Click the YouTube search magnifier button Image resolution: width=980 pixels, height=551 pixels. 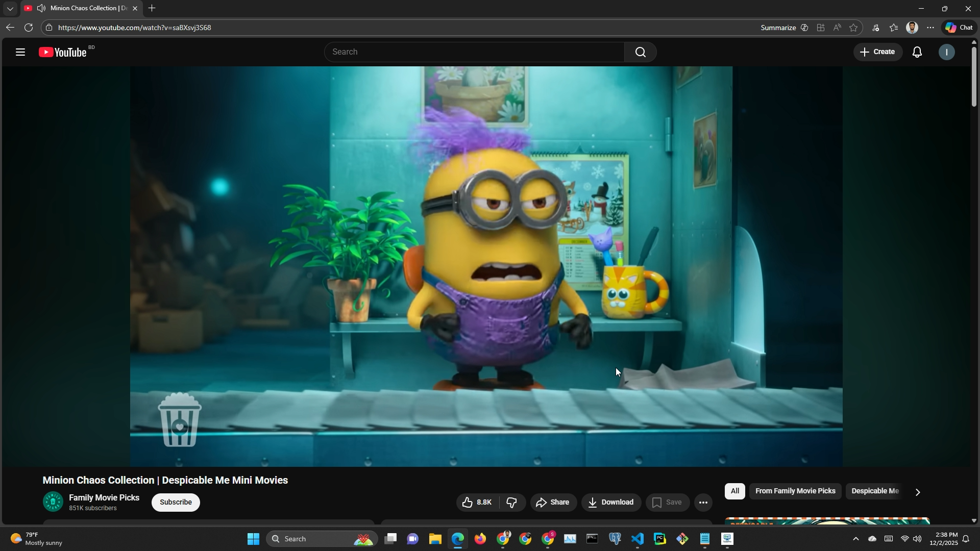640,52
